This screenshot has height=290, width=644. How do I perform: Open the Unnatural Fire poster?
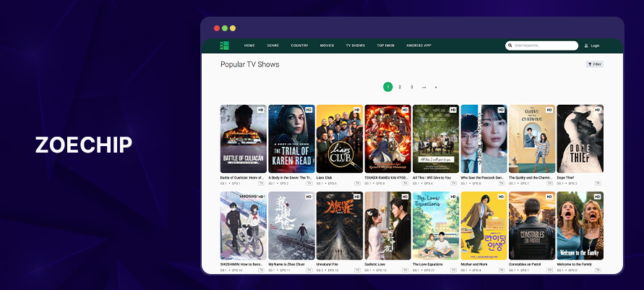click(x=340, y=226)
